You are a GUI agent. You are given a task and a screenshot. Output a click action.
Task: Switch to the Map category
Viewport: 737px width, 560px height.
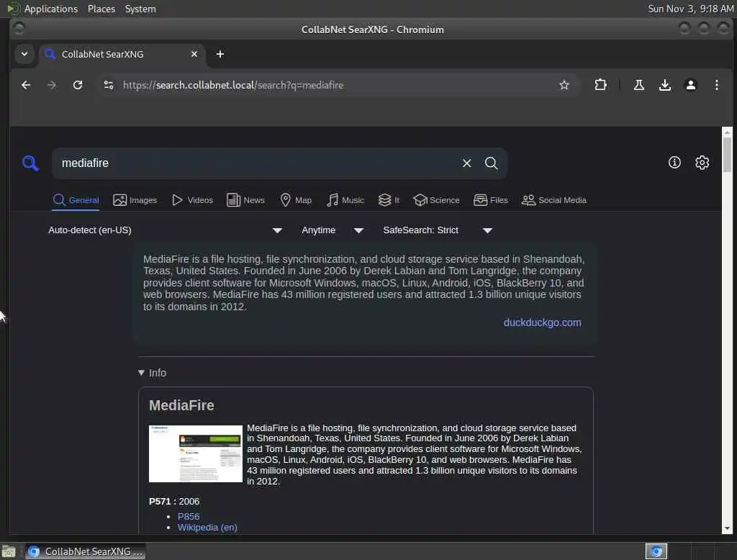296,200
